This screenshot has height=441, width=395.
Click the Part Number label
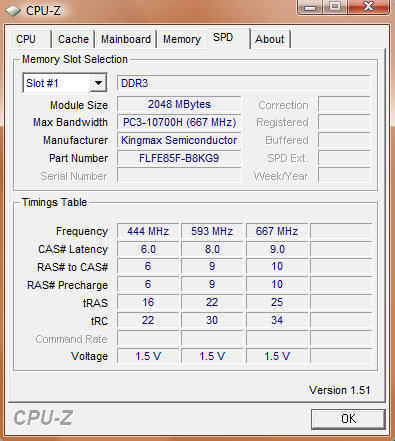(78, 158)
